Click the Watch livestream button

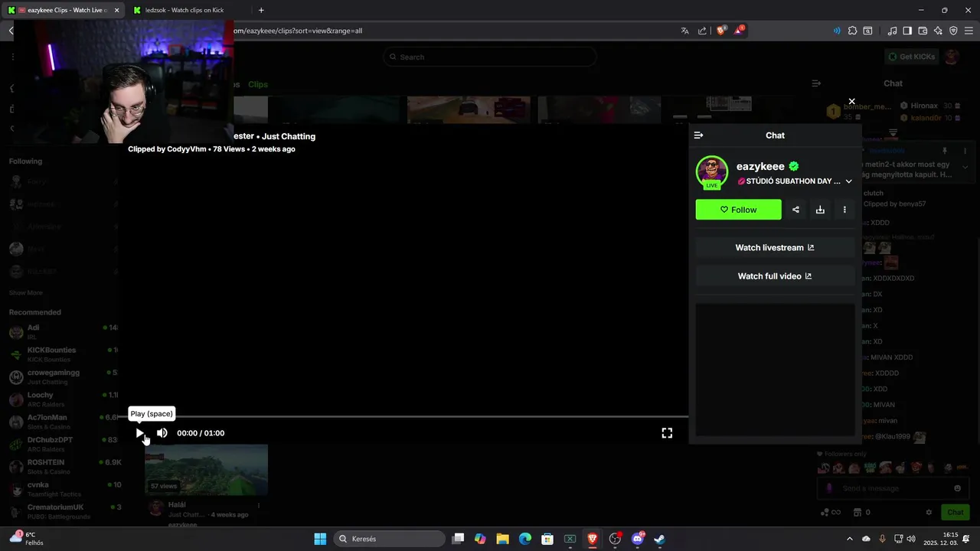pos(775,248)
